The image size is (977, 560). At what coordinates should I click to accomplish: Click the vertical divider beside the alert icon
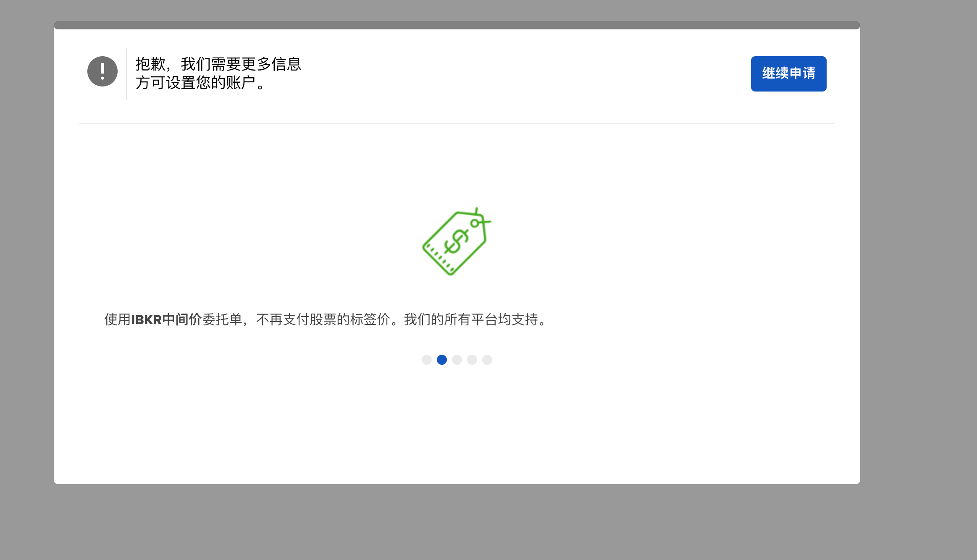(127, 74)
